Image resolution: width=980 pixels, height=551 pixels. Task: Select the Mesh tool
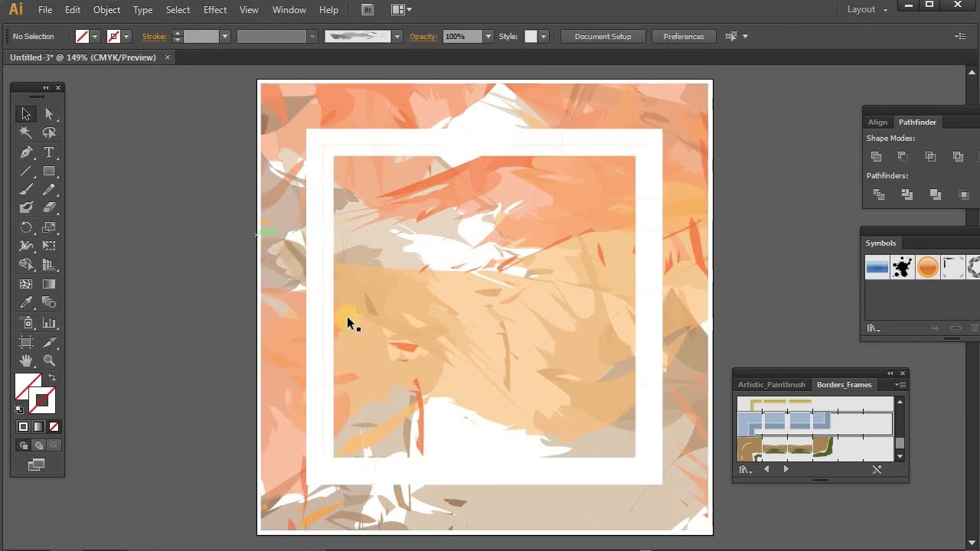tap(25, 284)
